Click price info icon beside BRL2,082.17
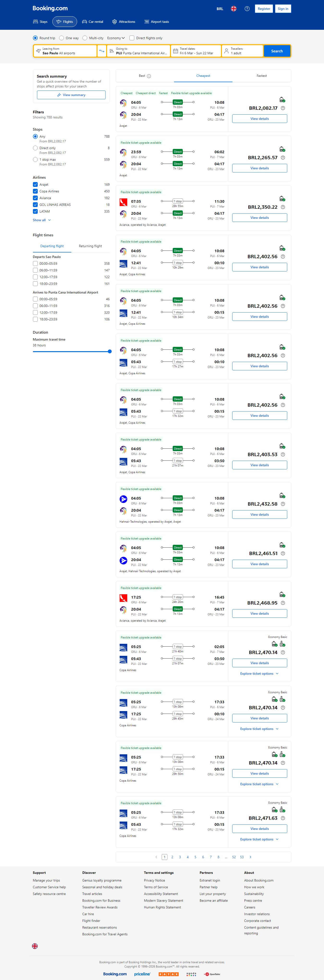The image size is (324, 980). coord(282,108)
